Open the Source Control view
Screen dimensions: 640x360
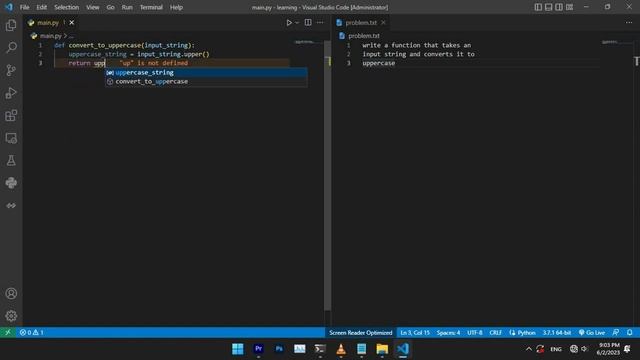point(11,70)
